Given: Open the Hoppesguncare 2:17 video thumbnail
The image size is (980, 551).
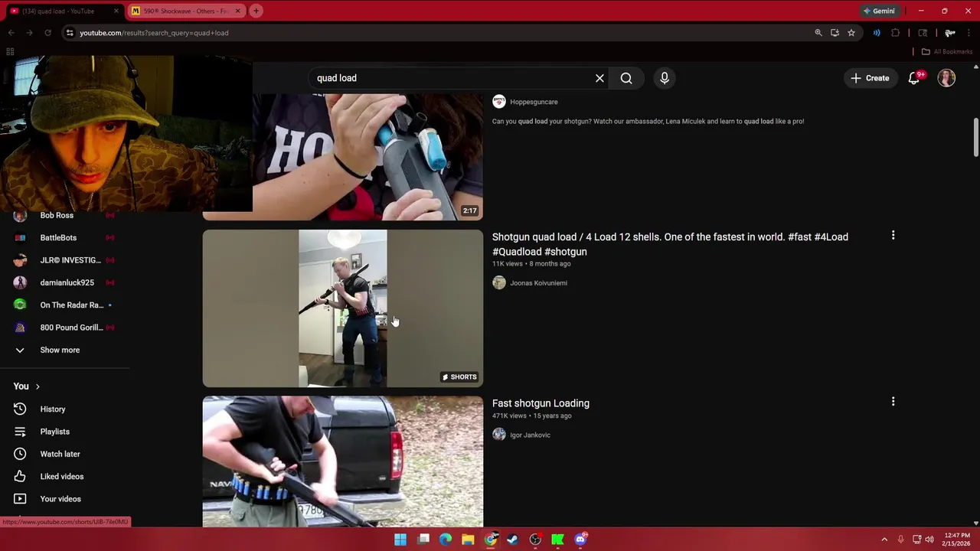Looking at the screenshot, I should click(x=367, y=157).
